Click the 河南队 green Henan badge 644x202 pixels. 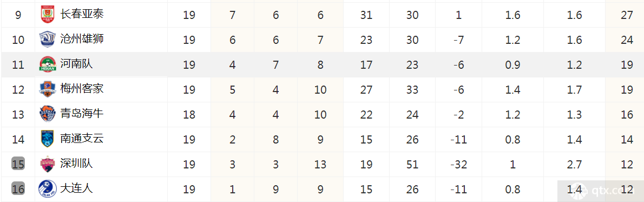pyautogui.click(x=47, y=64)
